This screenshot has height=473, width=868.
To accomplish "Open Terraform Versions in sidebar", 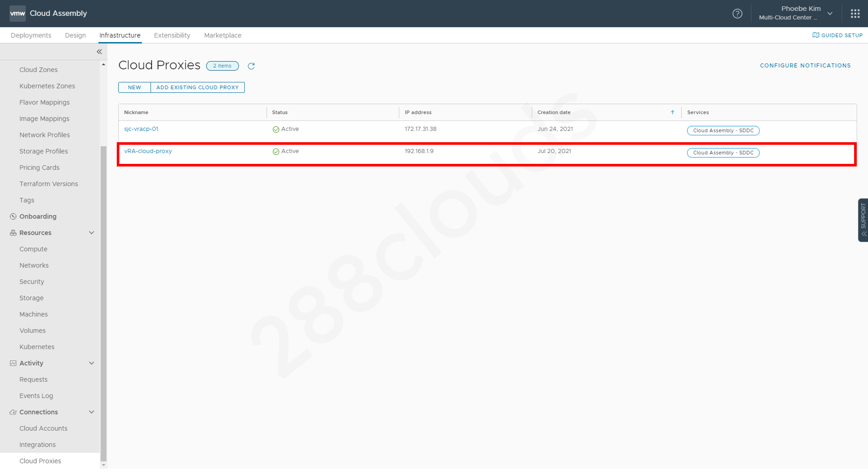I will (x=49, y=184).
